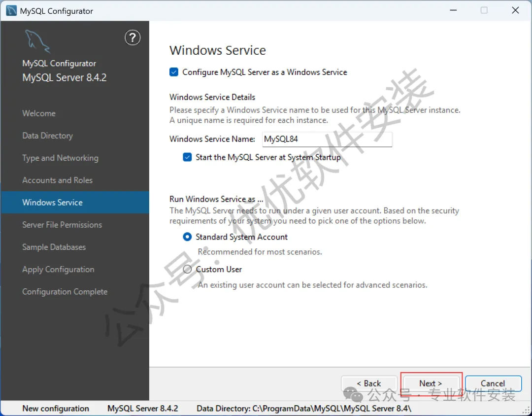The width and height of the screenshot is (532, 416).
Task: Click the MySQL dolphin logo in sidebar
Action: point(37,41)
